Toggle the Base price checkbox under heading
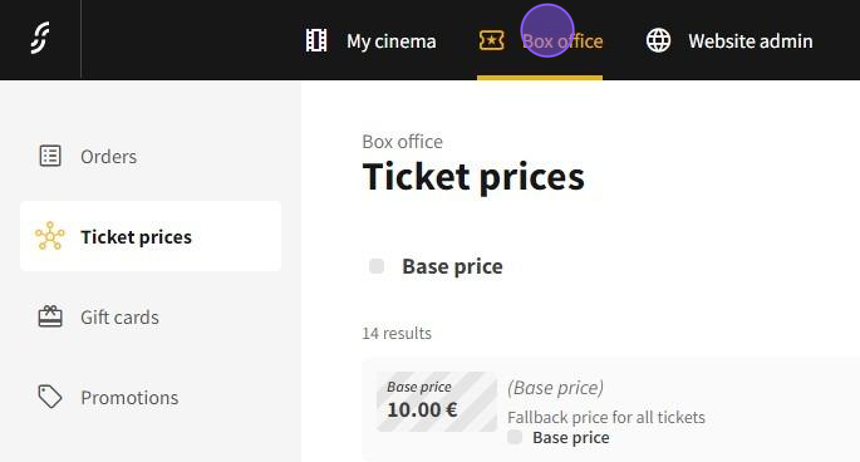 (377, 266)
